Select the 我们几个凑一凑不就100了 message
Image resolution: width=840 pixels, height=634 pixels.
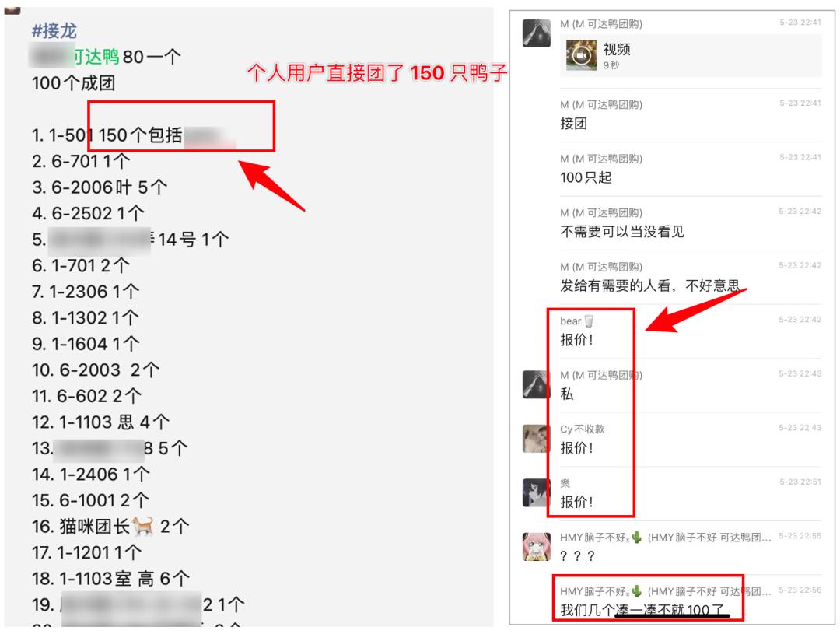pyautogui.click(x=642, y=610)
